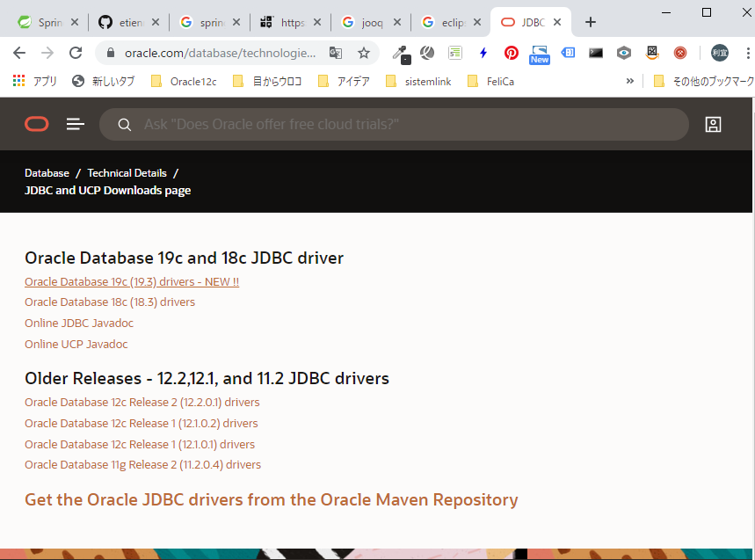Screen dimensions: 755x560
Task: Open 12c Release 2 (12.2.0.1) drivers link
Action: point(142,402)
